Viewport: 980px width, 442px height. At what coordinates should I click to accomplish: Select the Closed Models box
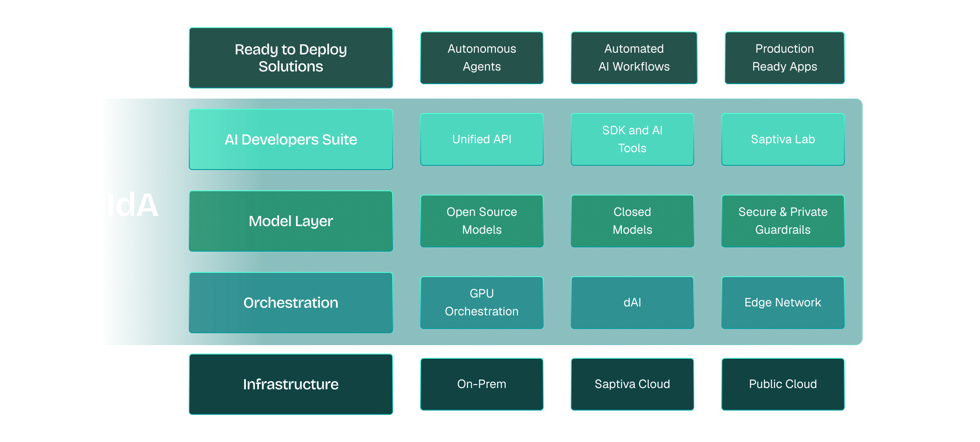pyautogui.click(x=632, y=221)
